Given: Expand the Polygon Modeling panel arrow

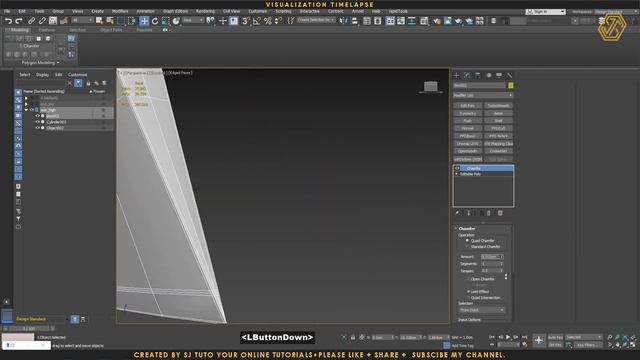Looking at the screenshot, I should 58,62.
